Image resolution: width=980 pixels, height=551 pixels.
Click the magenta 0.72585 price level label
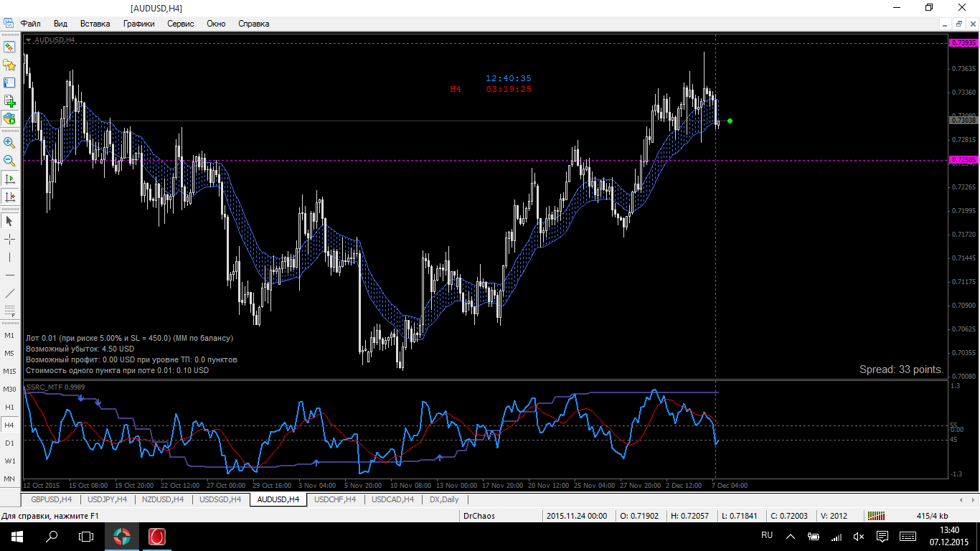click(x=962, y=159)
